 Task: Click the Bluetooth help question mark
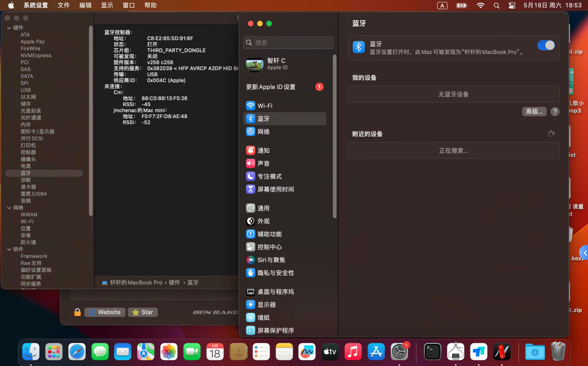pos(555,112)
